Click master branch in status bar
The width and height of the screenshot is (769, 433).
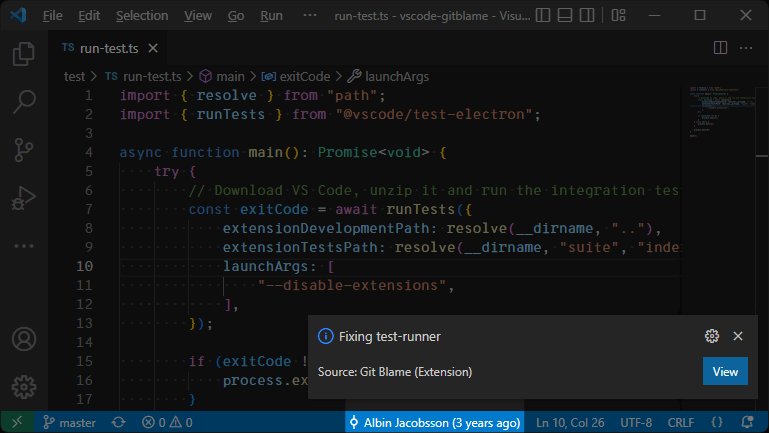click(x=69, y=422)
